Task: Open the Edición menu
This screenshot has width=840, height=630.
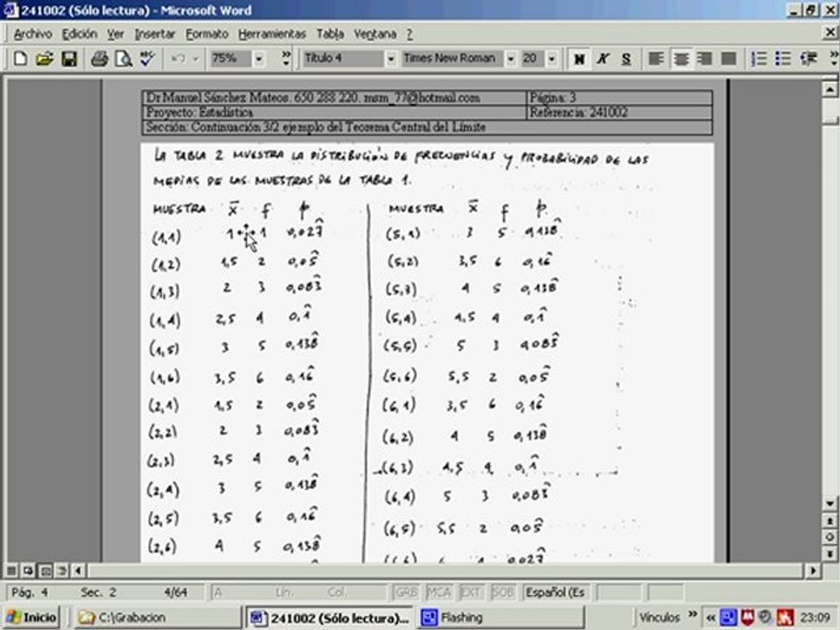Action: (80, 34)
